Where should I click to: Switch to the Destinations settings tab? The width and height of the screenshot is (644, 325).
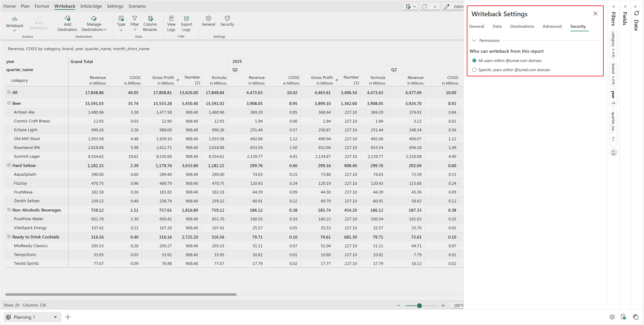[x=522, y=26]
